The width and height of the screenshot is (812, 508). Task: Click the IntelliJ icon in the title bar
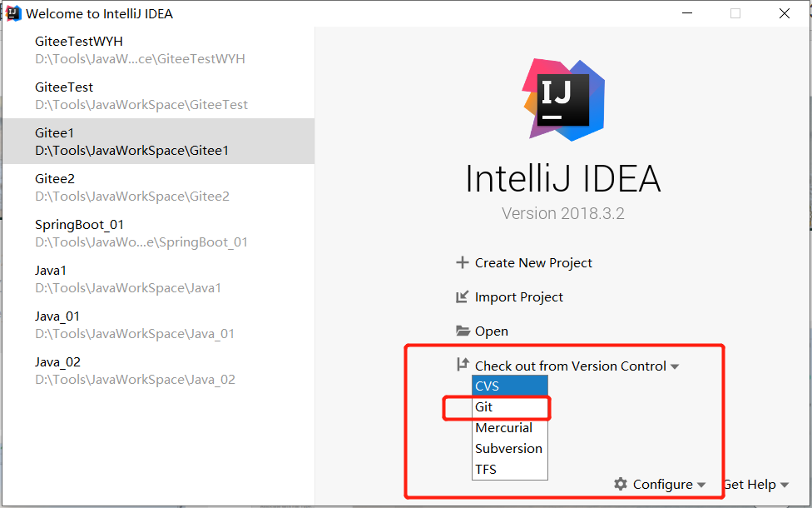[13, 13]
